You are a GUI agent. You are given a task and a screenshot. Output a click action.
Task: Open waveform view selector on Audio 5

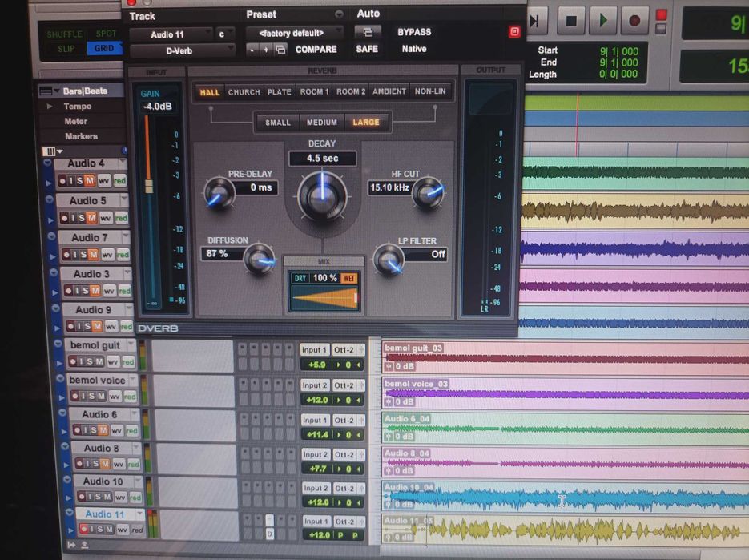pyautogui.click(x=106, y=219)
